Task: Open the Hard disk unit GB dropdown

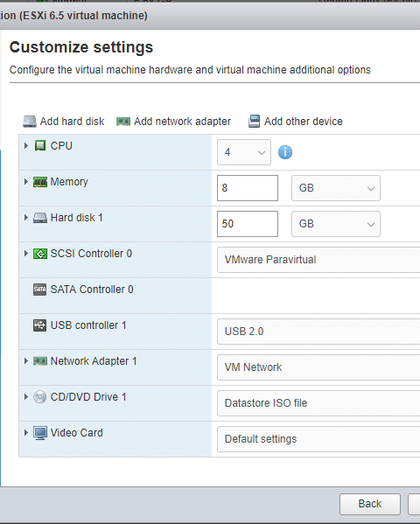Action: pyautogui.click(x=336, y=224)
